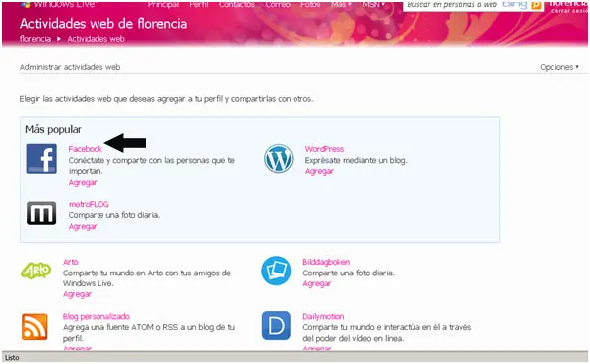
Task: Open the Dailymotion activity link
Action: pos(323,316)
